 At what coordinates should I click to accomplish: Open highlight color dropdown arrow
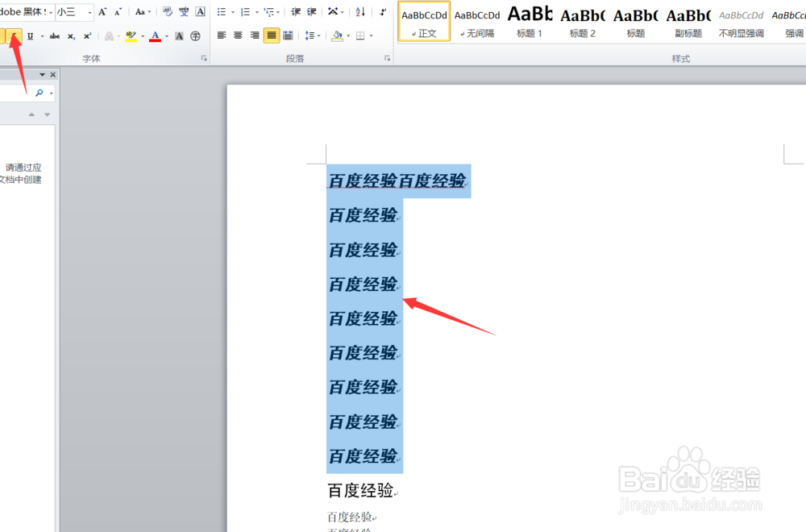click(143, 36)
